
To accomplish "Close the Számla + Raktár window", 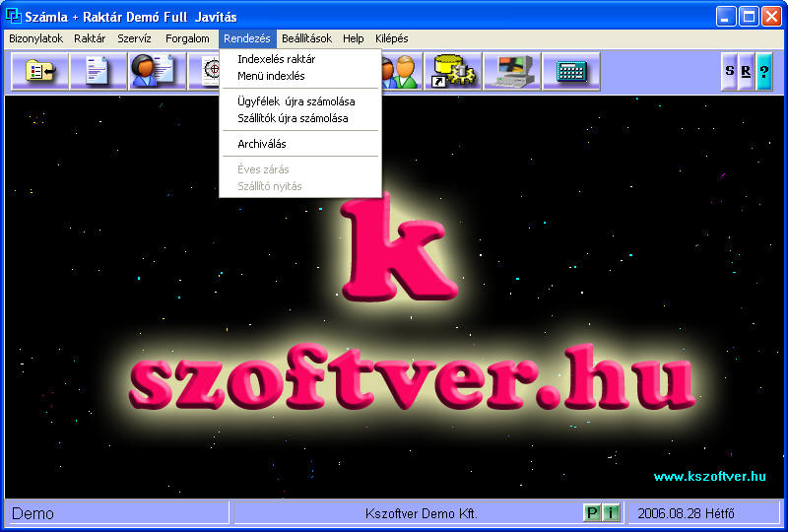I will pos(771,16).
